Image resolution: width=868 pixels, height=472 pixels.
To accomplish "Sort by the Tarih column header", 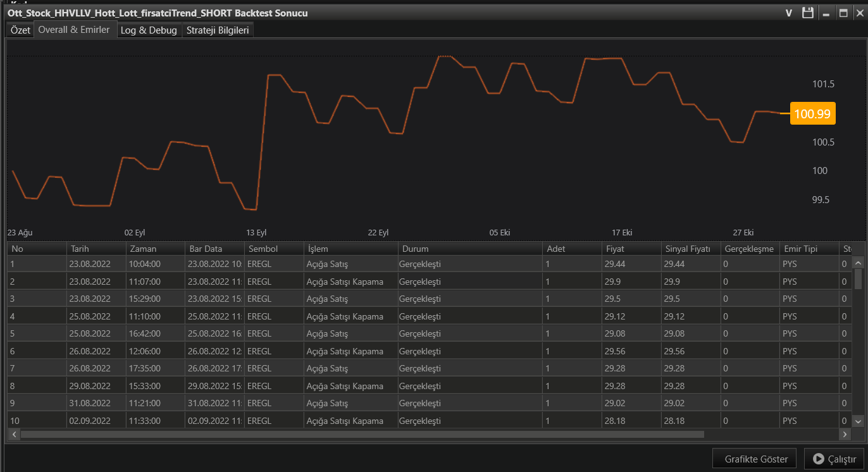I will (96, 249).
